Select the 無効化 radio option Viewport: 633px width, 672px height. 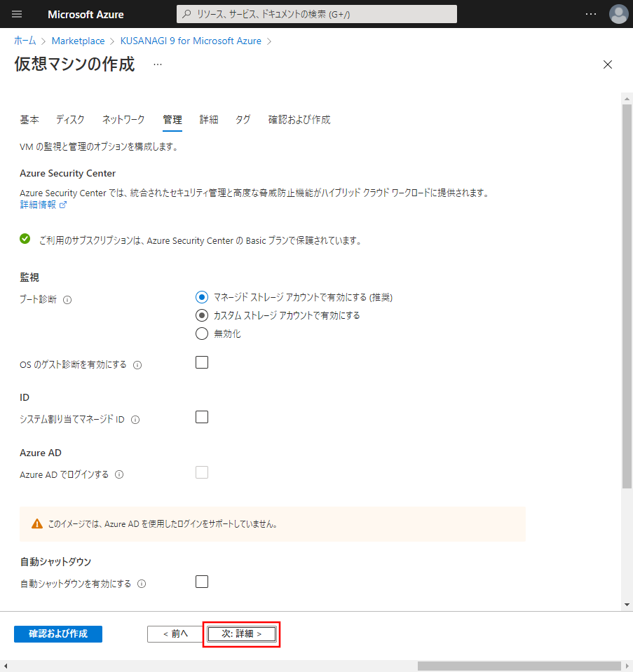click(202, 334)
